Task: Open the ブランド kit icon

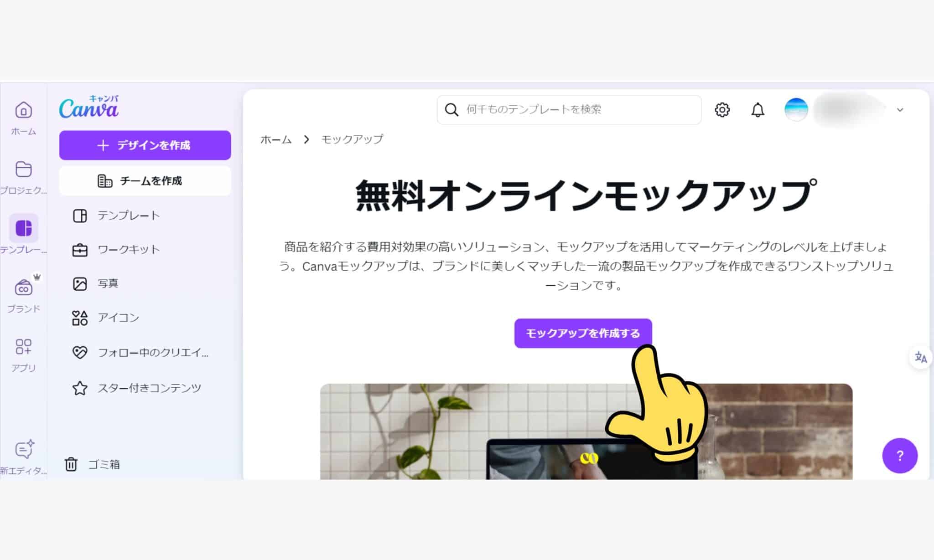Action: pyautogui.click(x=23, y=288)
